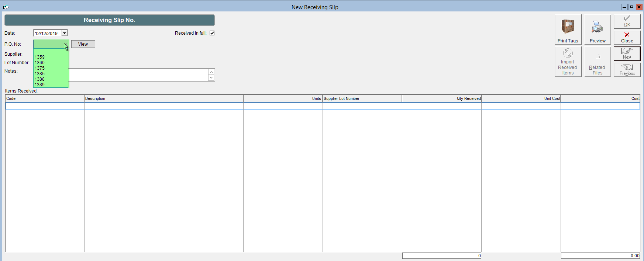Click the first row Code cell
This screenshot has width=644, height=261.
pyautogui.click(x=45, y=106)
